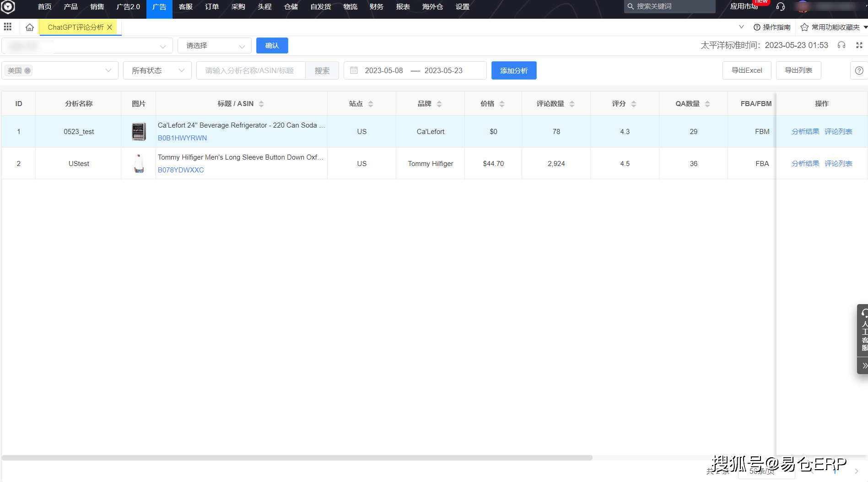Open 操作指南 help guide
Image resolution: width=868 pixels, height=482 pixels.
click(x=772, y=27)
